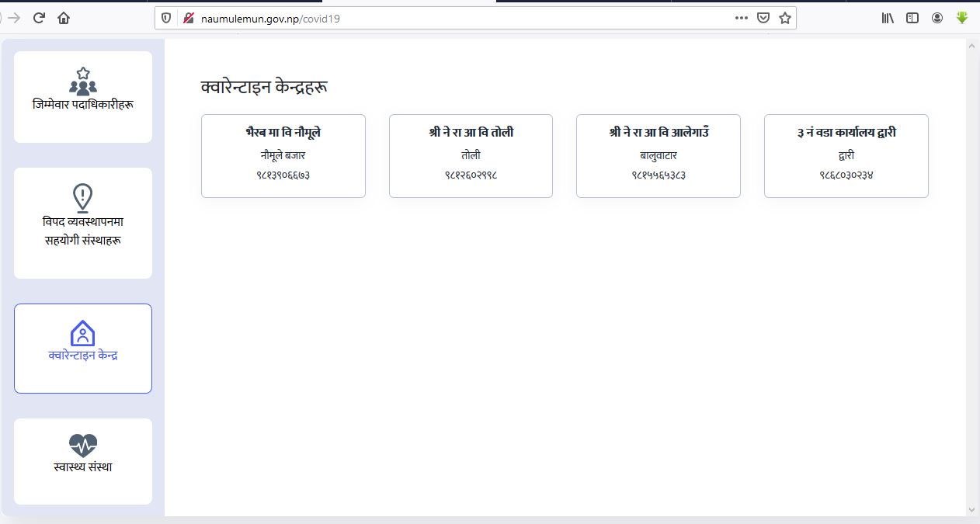Image resolution: width=980 pixels, height=524 pixels.
Task: Click the heartbeat heart icon
Action: pos(83,446)
